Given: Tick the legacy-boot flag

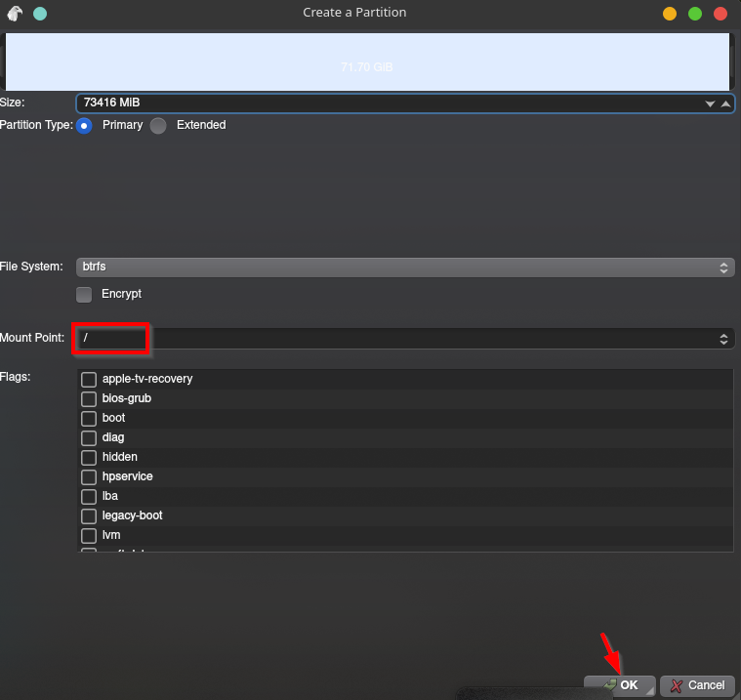Looking at the screenshot, I should (x=89, y=515).
